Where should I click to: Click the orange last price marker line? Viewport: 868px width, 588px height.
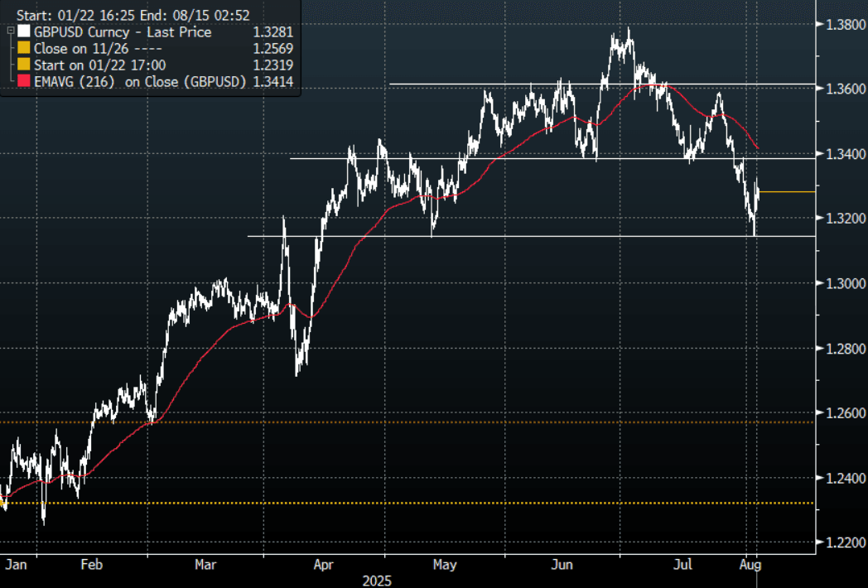(786, 192)
